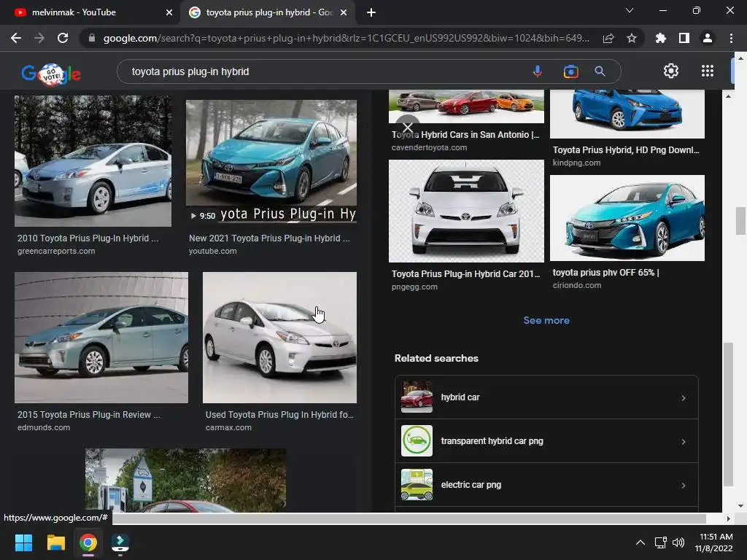The height and width of the screenshot is (560, 747).
Task: Open Google quick settings gear
Action: (x=671, y=71)
